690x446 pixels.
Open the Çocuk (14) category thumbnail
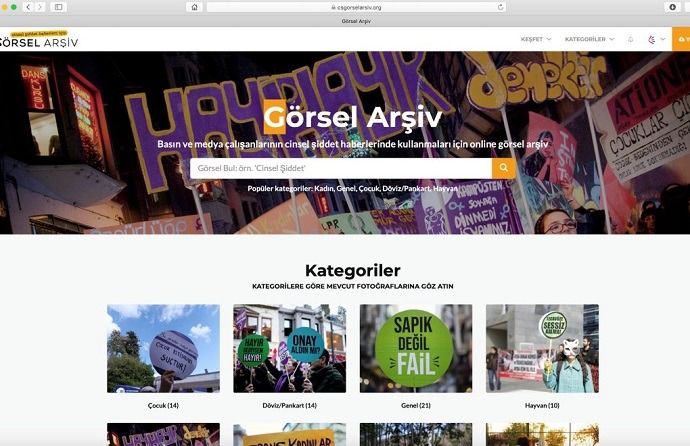pyautogui.click(x=163, y=348)
